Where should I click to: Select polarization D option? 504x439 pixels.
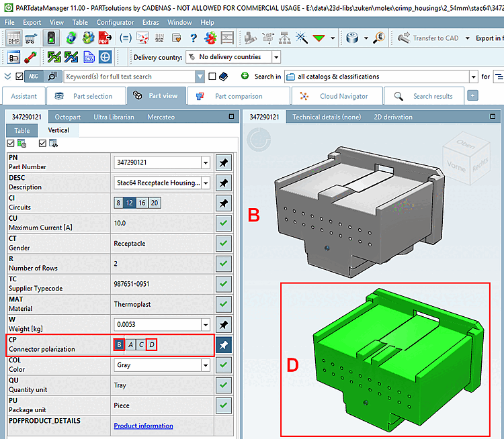point(151,345)
